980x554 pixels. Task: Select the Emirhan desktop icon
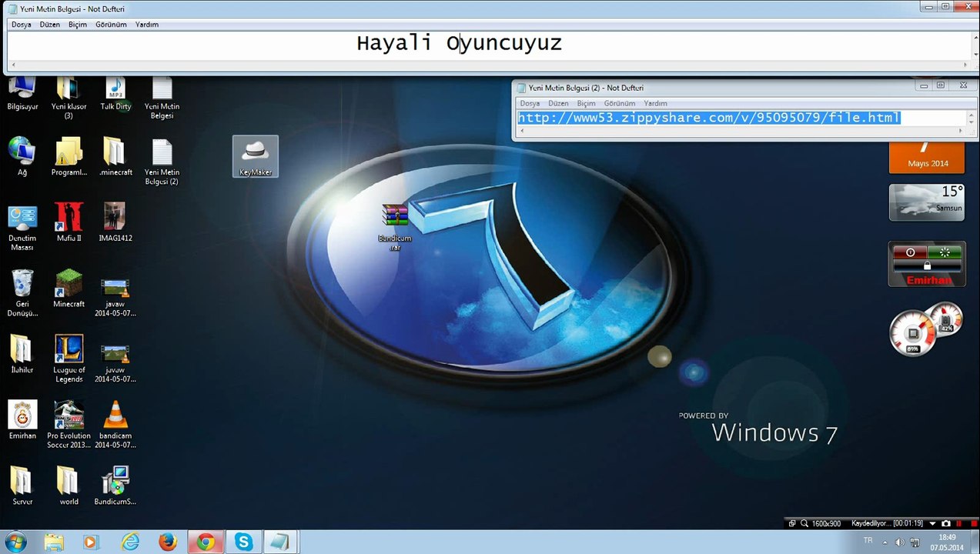pyautogui.click(x=22, y=420)
